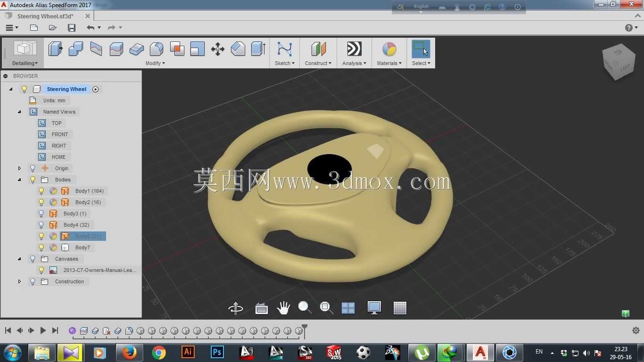Open the Analysis dropdown menu
Image resolution: width=644 pixels, height=362 pixels.
[354, 63]
